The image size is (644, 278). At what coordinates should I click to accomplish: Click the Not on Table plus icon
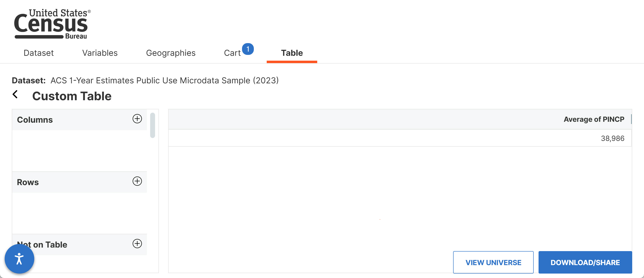[x=137, y=244]
